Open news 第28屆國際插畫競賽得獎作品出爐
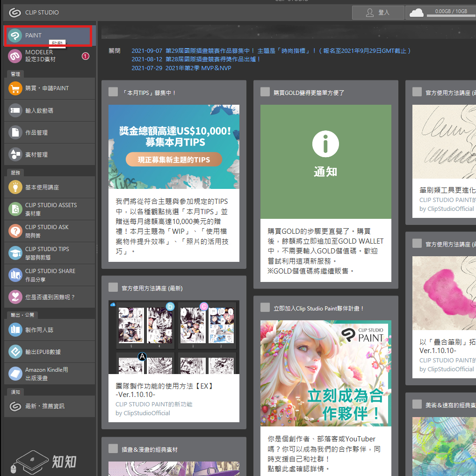This screenshot has height=476, width=476. click(x=196, y=59)
